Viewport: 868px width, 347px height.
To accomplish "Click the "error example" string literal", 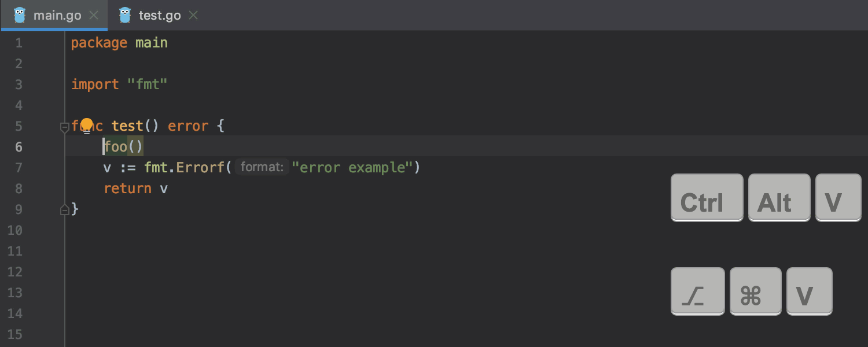I will click(x=352, y=168).
